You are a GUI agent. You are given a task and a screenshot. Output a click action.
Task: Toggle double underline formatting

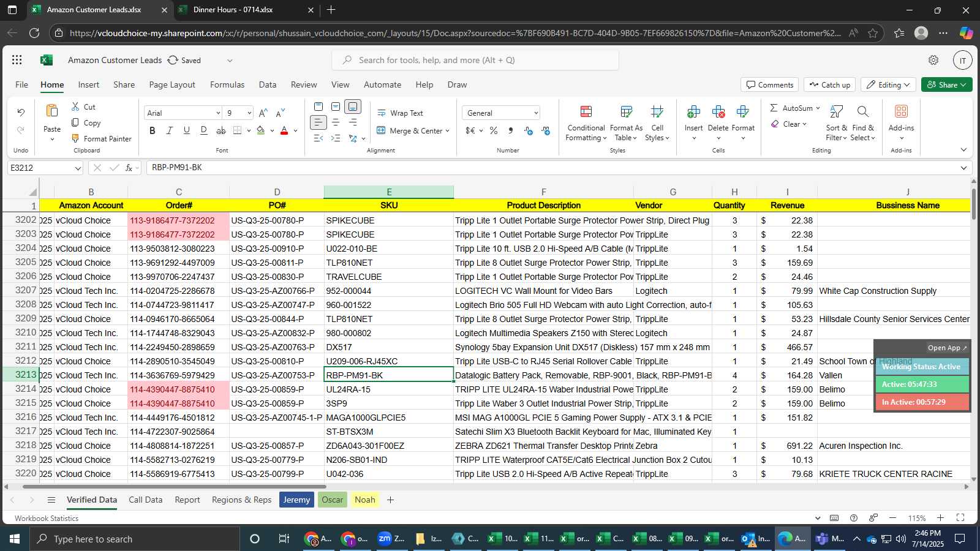click(x=204, y=130)
